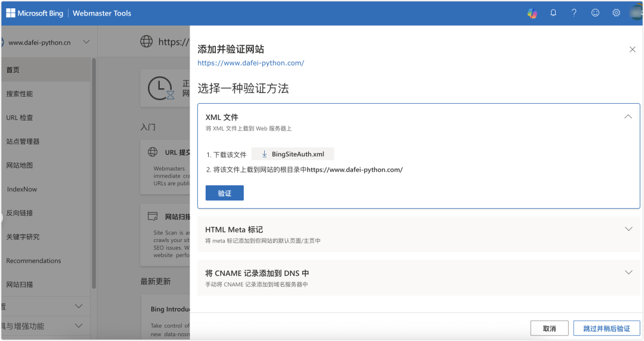Open the user account avatar
This screenshot has height=341, width=644.
click(x=637, y=13)
